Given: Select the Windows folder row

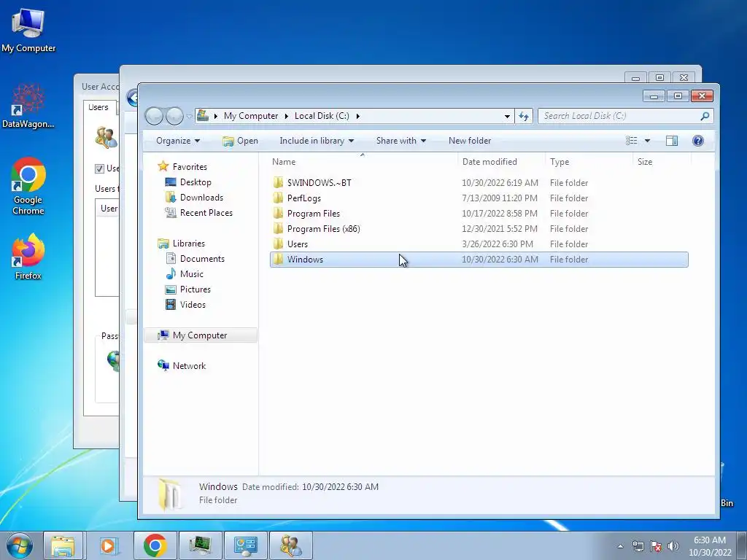Looking at the screenshot, I should [479, 260].
